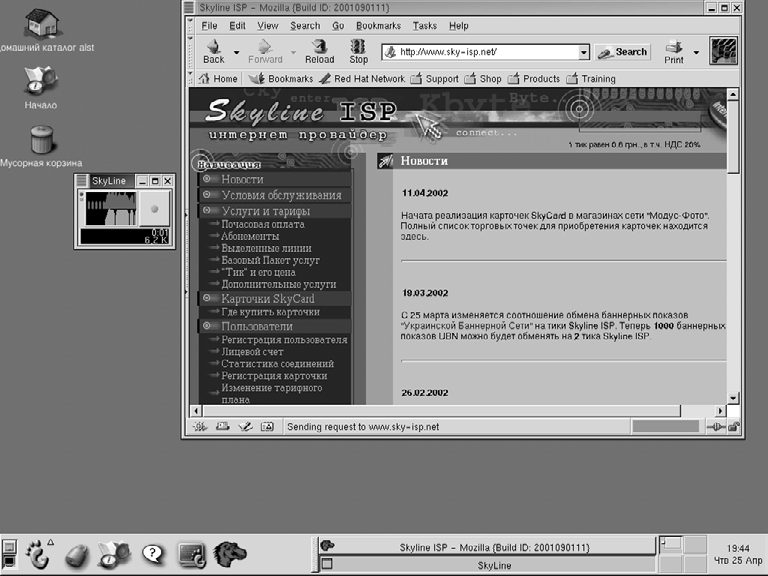
Task: Open the Back button history dropdown arrow
Action: pyautogui.click(x=237, y=52)
